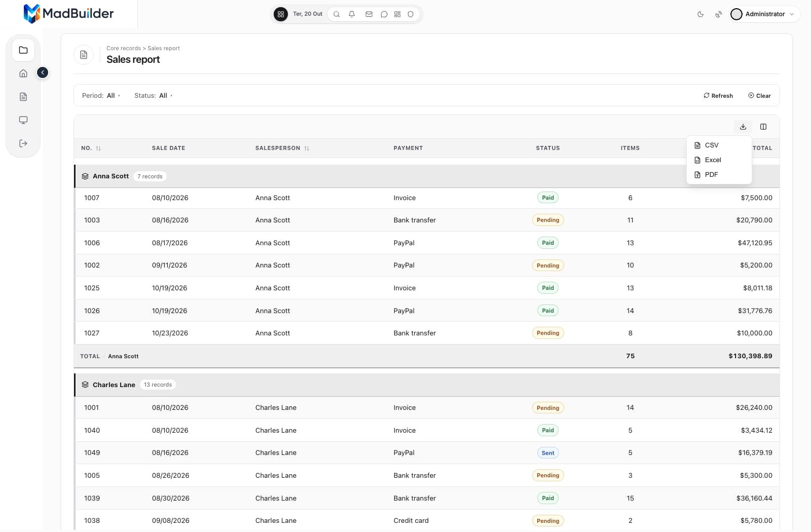The width and height of the screenshot is (811, 532).
Task: Click the Clear filters button
Action: tap(759, 95)
